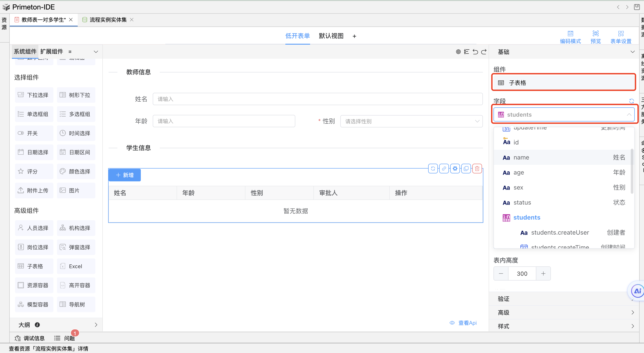
Task: Click the field refresh icon
Action: pos(631,101)
